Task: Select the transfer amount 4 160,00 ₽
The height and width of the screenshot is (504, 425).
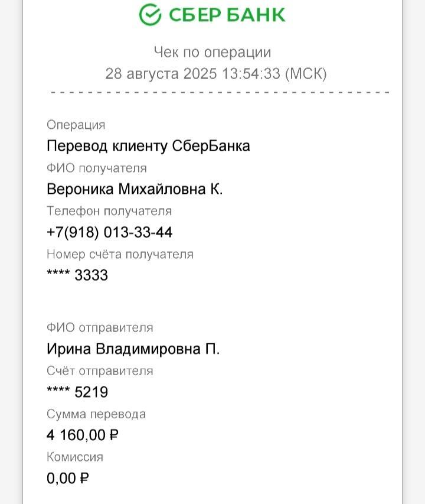Action: (83, 435)
